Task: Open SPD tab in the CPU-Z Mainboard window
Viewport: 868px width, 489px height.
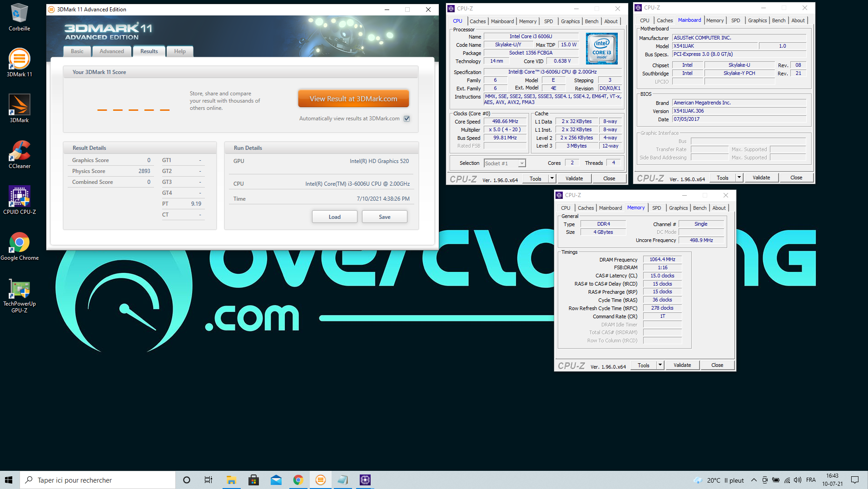Action: (735, 20)
